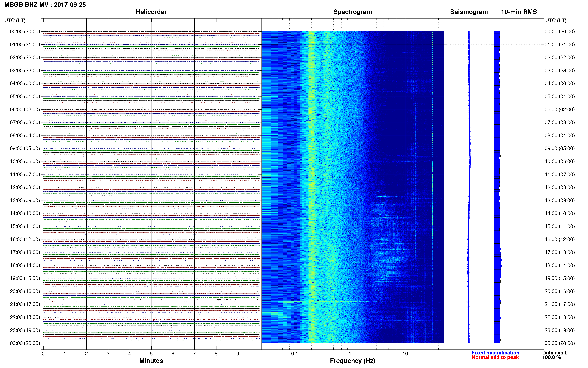Click the "2" tick on the Minutes axis
The image size is (588, 368).
pos(86,354)
